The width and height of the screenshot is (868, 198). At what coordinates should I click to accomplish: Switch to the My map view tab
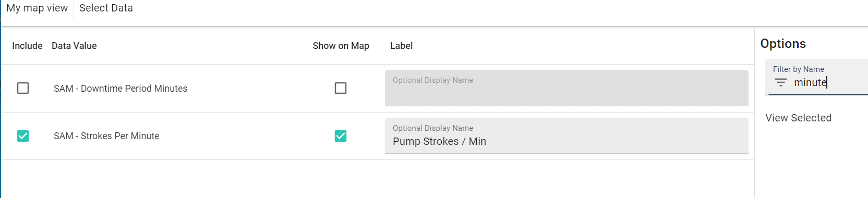pyautogui.click(x=37, y=8)
